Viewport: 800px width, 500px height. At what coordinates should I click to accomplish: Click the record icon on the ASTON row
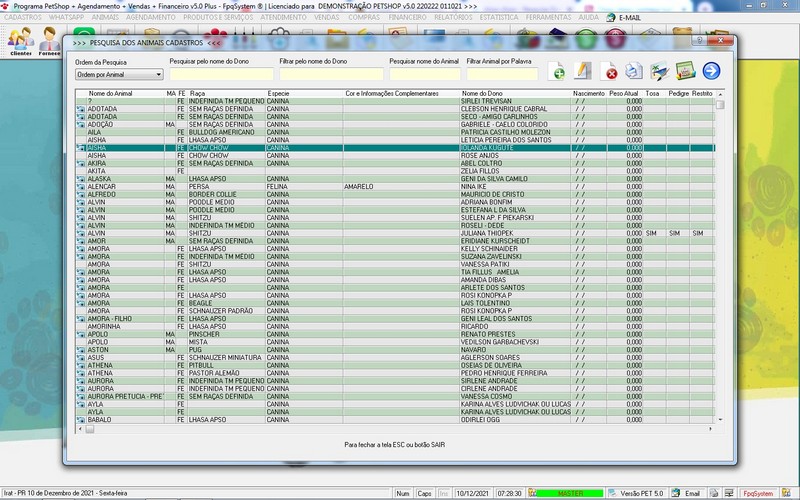[81, 350]
